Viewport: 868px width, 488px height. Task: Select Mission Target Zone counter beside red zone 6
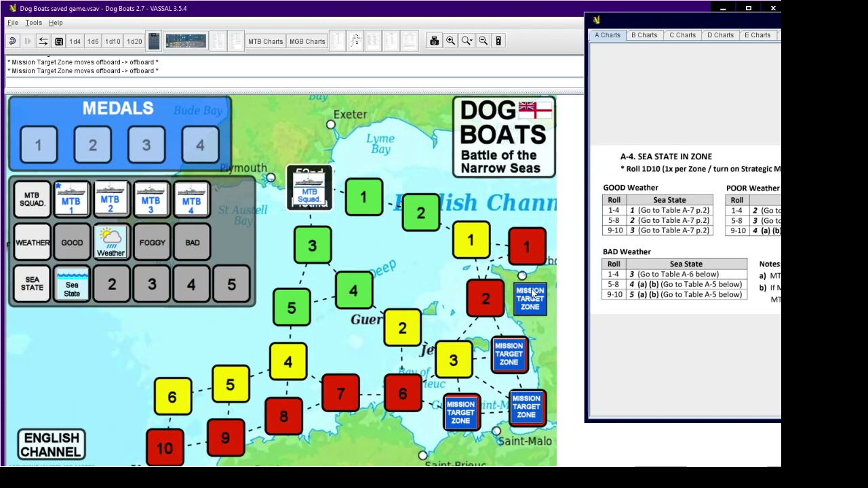461,412
